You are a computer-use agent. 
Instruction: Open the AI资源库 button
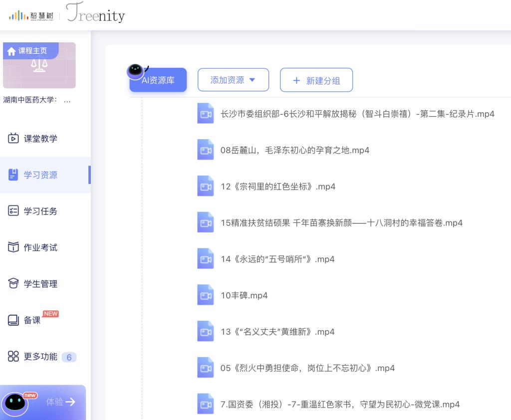coord(158,80)
